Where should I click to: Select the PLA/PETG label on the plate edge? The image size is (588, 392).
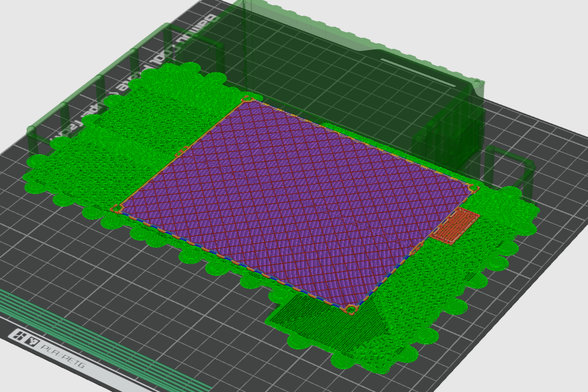click(63, 357)
